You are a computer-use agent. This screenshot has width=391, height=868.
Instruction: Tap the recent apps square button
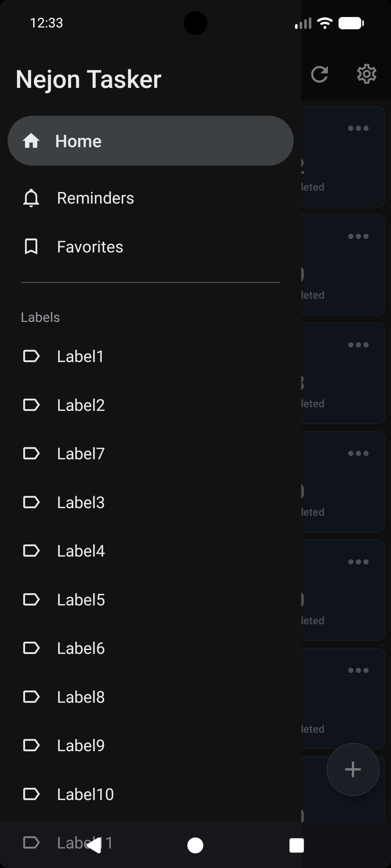click(297, 846)
